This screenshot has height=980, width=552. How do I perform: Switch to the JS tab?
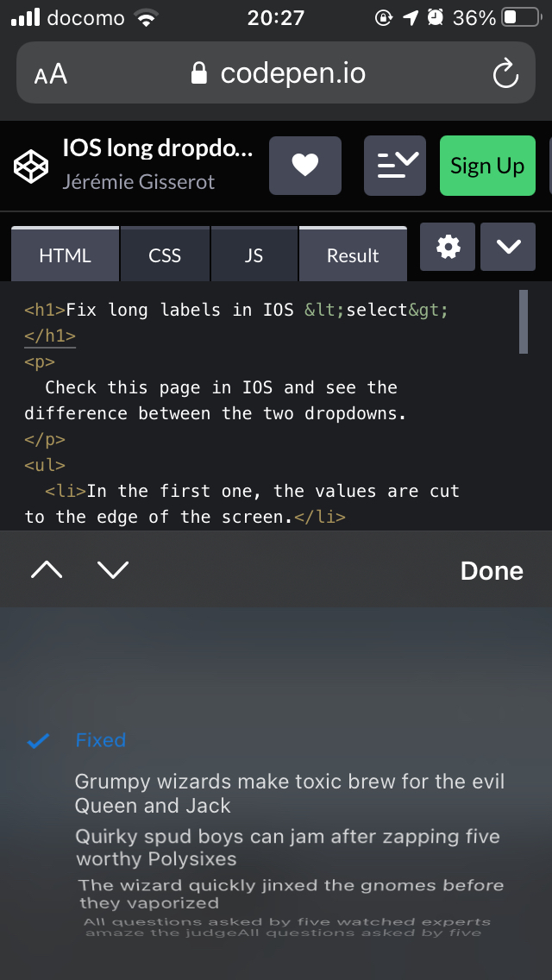pyautogui.click(x=254, y=254)
